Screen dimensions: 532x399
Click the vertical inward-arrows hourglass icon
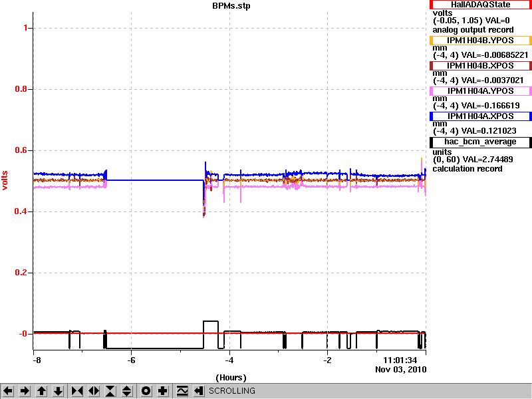(110, 391)
